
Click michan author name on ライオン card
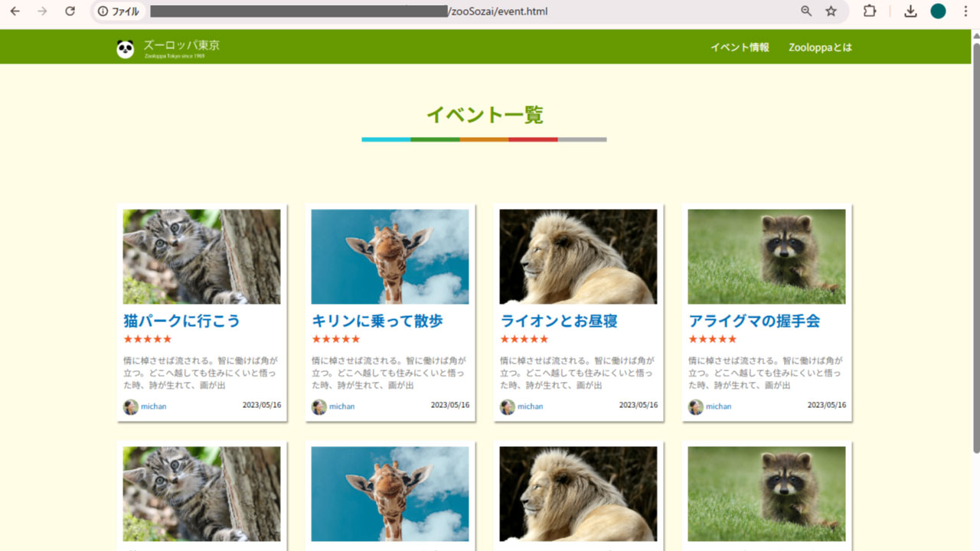pyautogui.click(x=531, y=406)
